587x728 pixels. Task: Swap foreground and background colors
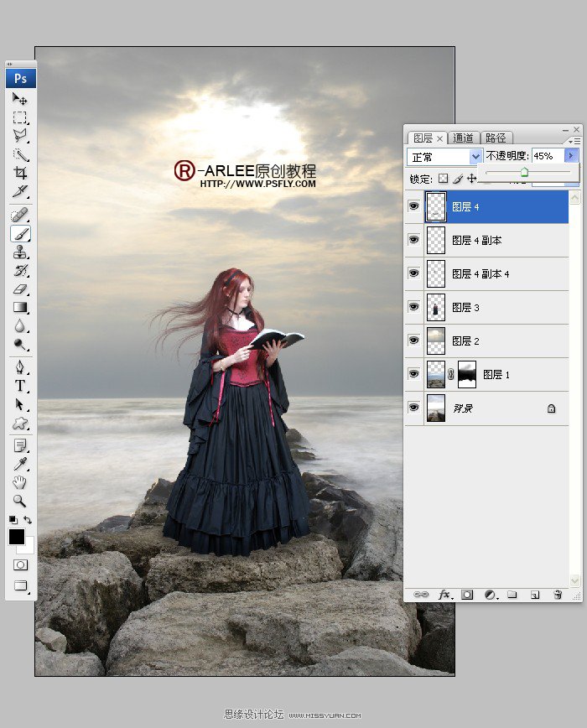[x=28, y=520]
